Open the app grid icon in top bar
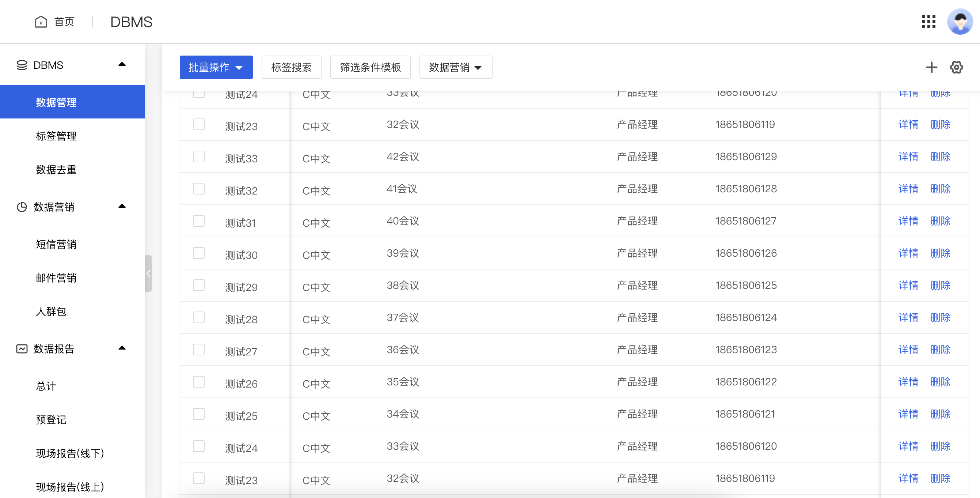 [928, 22]
